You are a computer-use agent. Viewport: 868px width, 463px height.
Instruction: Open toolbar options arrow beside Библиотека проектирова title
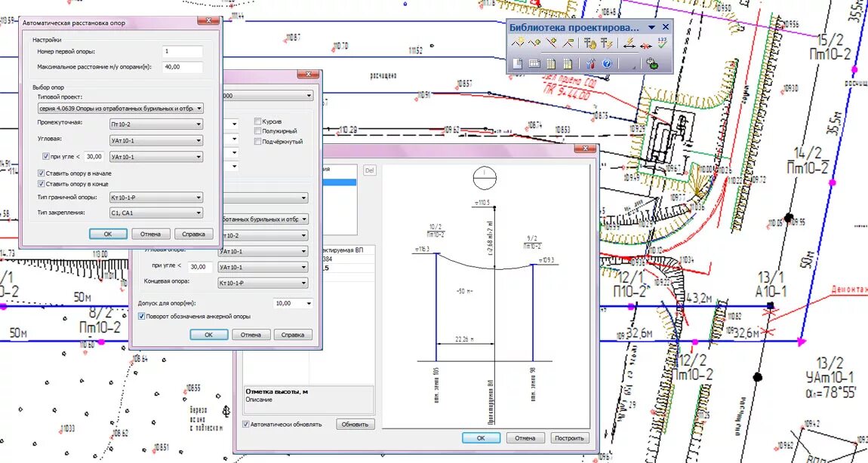pyautogui.click(x=651, y=27)
